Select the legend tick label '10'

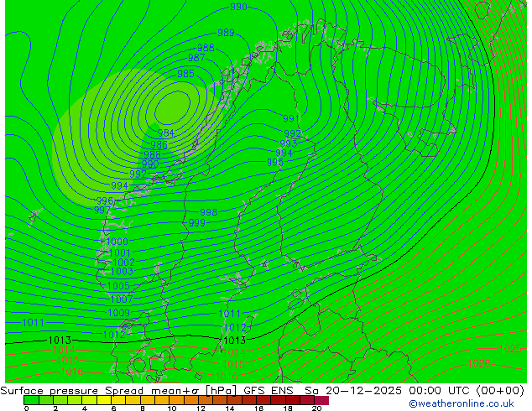tap(172, 408)
